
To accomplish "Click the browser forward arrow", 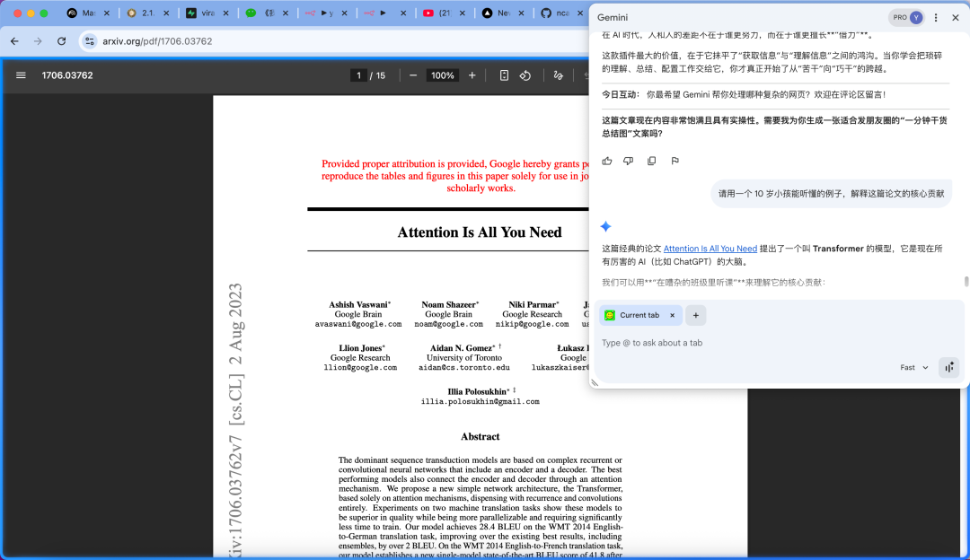I will [38, 41].
